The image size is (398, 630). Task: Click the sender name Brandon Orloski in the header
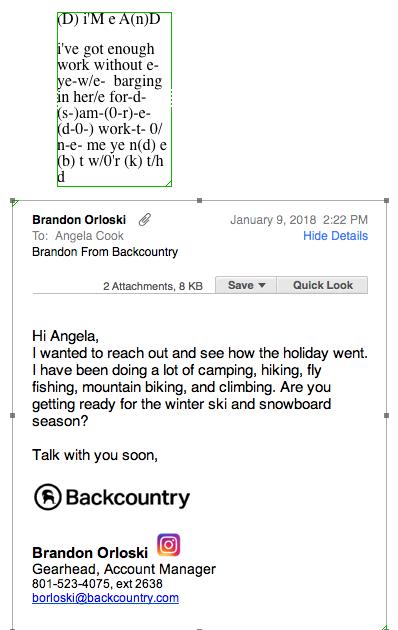click(x=79, y=220)
